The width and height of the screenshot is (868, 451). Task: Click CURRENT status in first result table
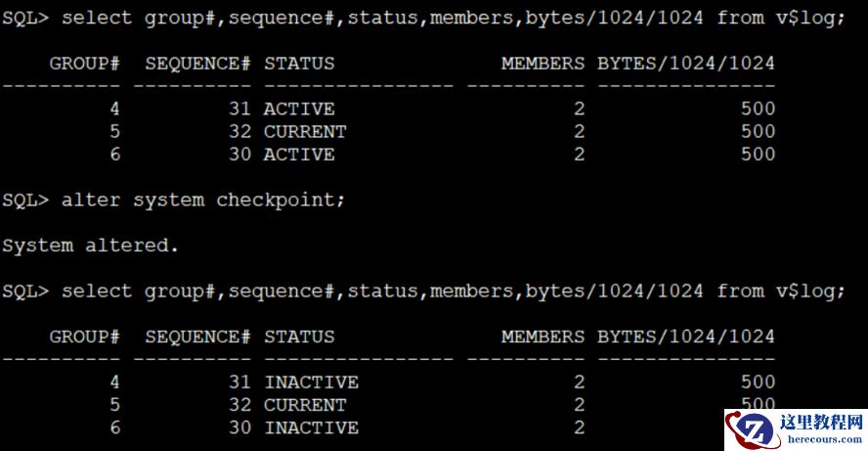[305, 131]
